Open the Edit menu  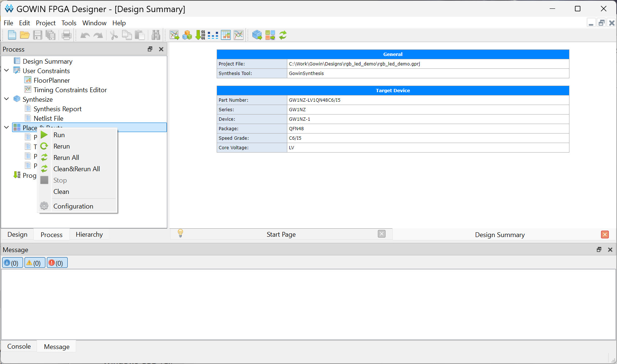(x=25, y=23)
